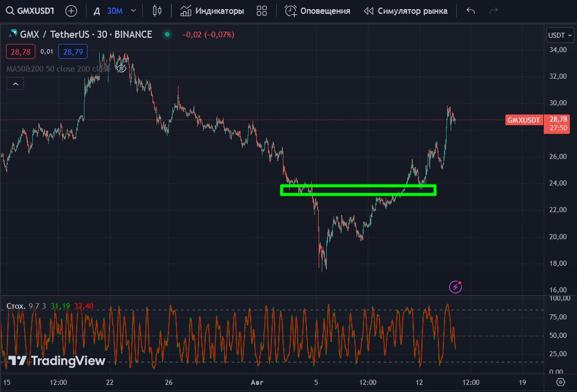577x392 pixels.
Task: Click stochastic green value 31,19
Action: pos(60,306)
